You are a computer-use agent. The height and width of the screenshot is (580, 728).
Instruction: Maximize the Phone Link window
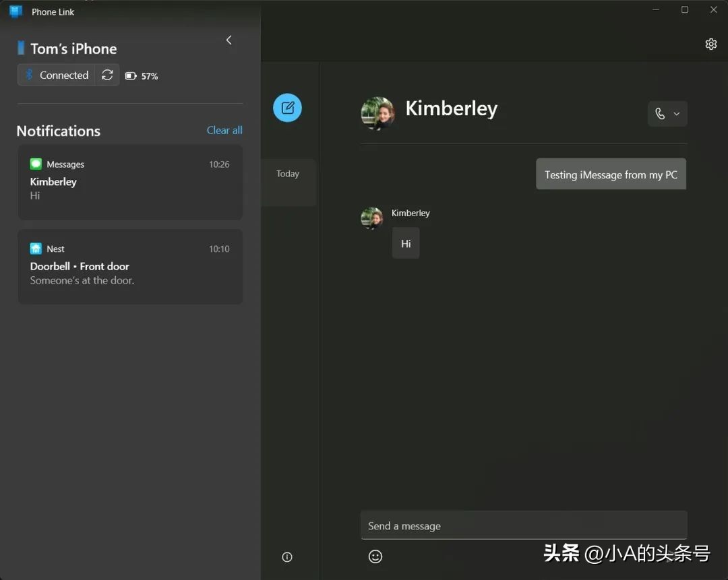pos(684,9)
